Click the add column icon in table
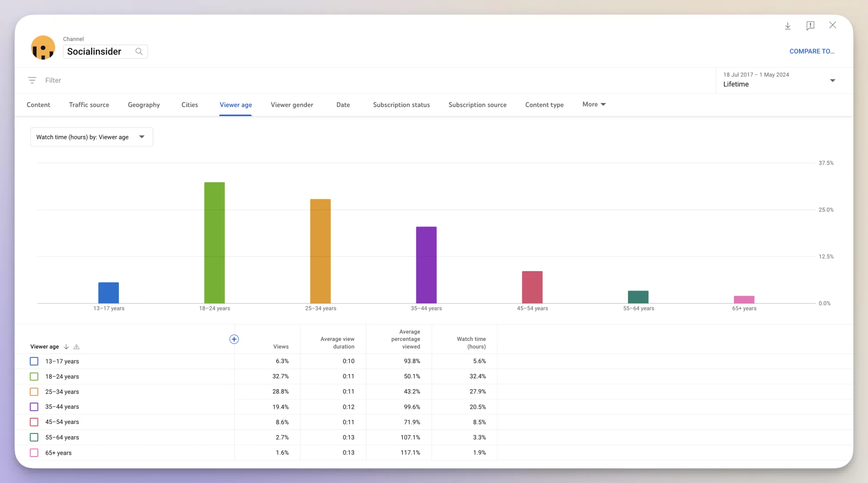Image resolution: width=868 pixels, height=483 pixels. (233, 339)
